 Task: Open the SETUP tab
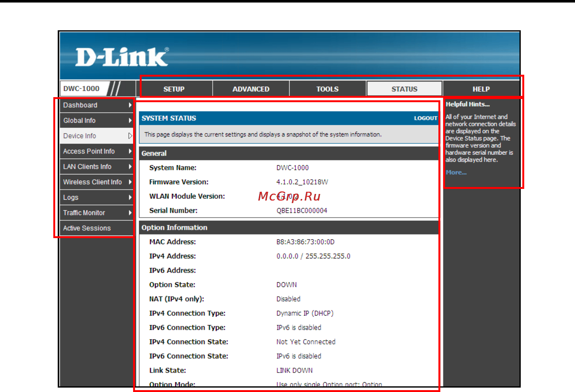pos(174,89)
